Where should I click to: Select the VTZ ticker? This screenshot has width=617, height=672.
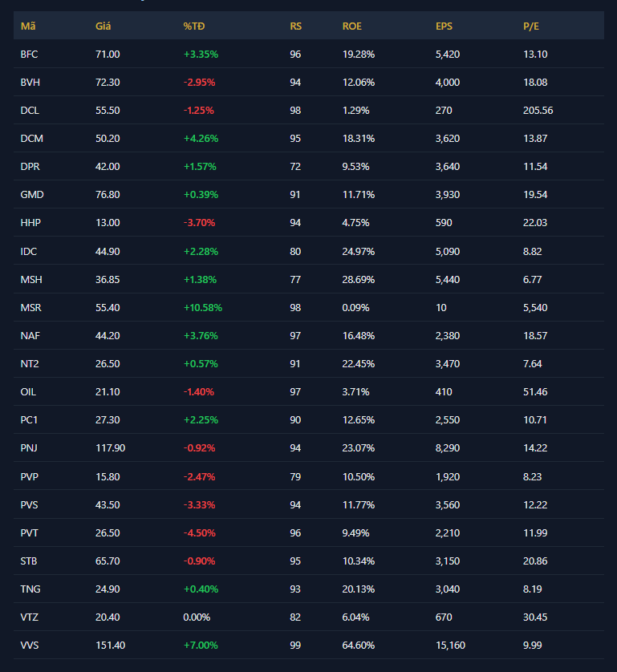pos(30,617)
